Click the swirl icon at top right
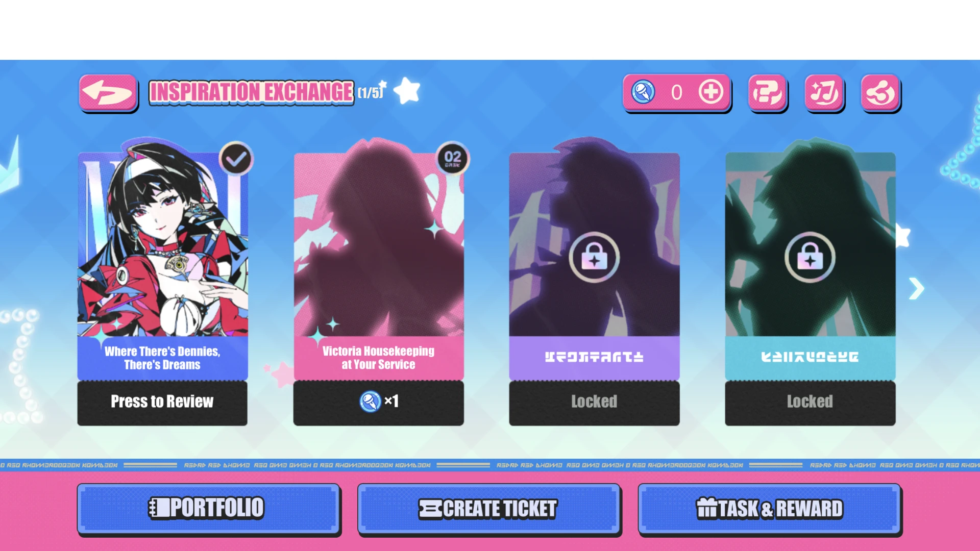Image resolution: width=980 pixels, height=551 pixels. pos(880,93)
